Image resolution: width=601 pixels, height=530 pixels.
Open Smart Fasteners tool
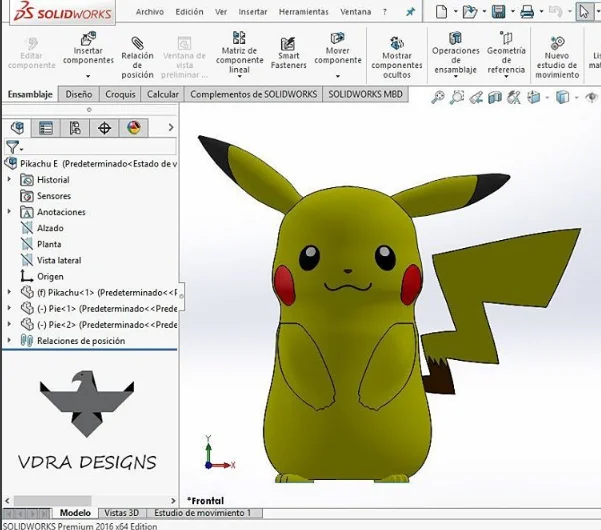pyautogui.click(x=288, y=44)
